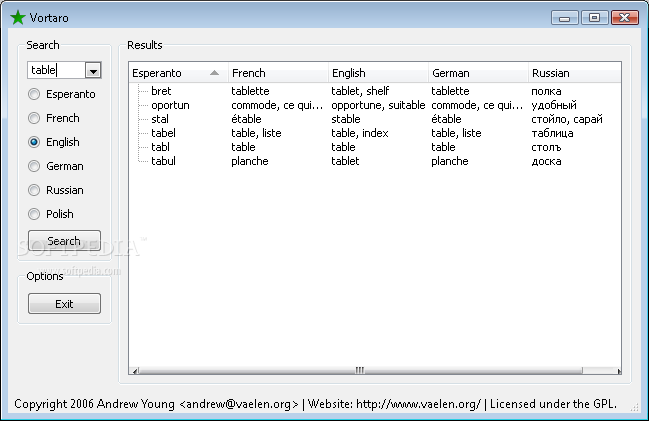Click the English column header

pos(378,73)
